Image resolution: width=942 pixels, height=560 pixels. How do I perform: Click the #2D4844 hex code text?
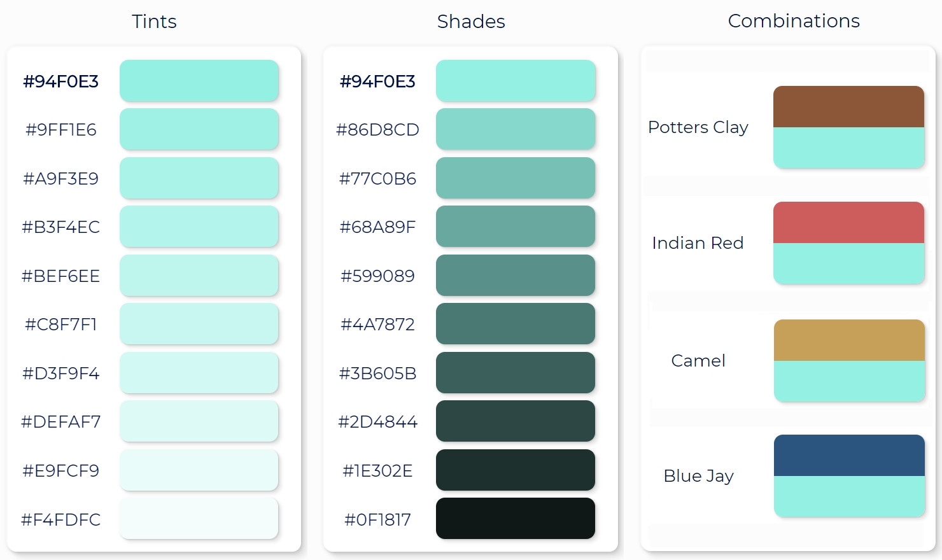pyautogui.click(x=377, y=422)
